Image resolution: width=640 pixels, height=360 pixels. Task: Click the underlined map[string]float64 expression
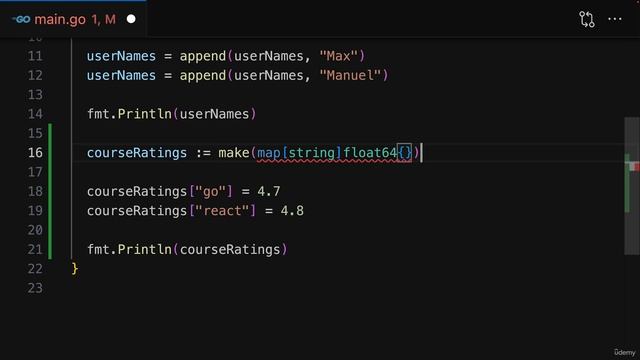click(327, 153)
